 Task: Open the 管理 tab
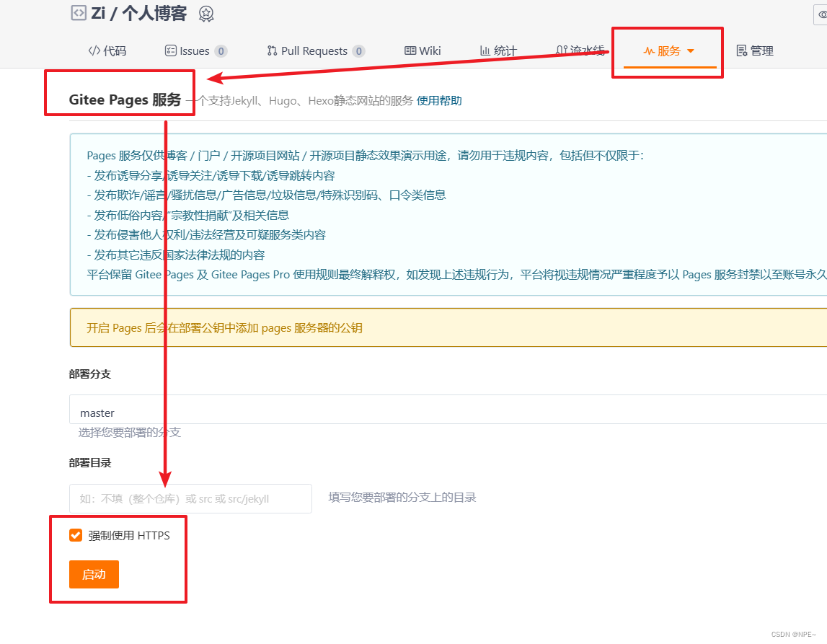755,50
